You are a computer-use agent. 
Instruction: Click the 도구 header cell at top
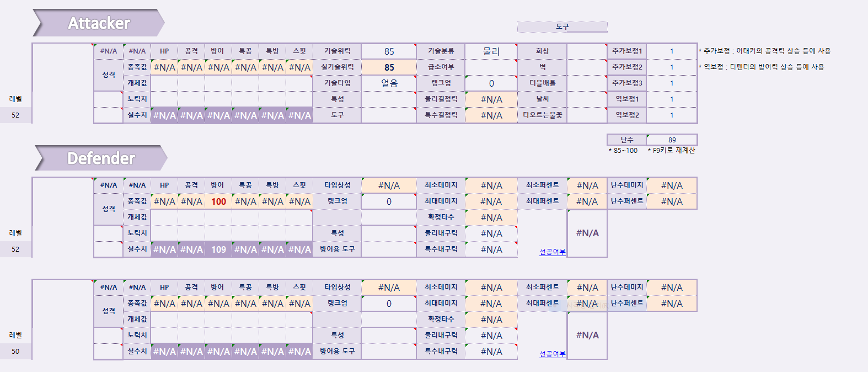tap(562, 26)
